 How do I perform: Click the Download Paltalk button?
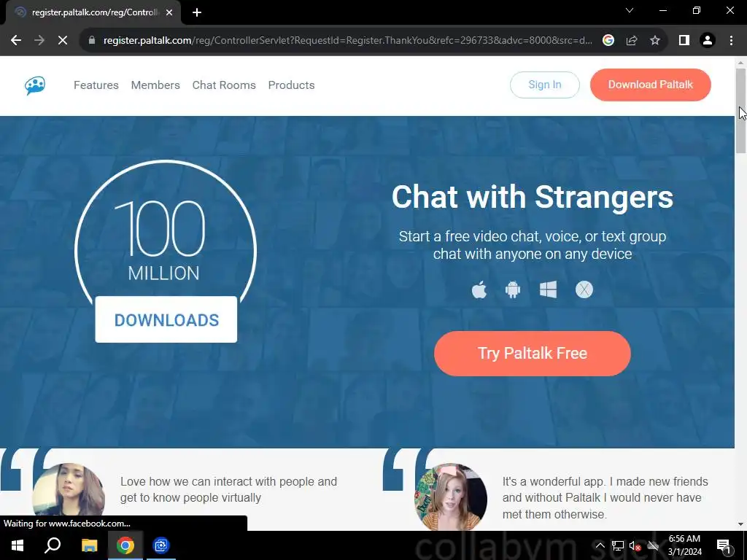tap(650, 85)
